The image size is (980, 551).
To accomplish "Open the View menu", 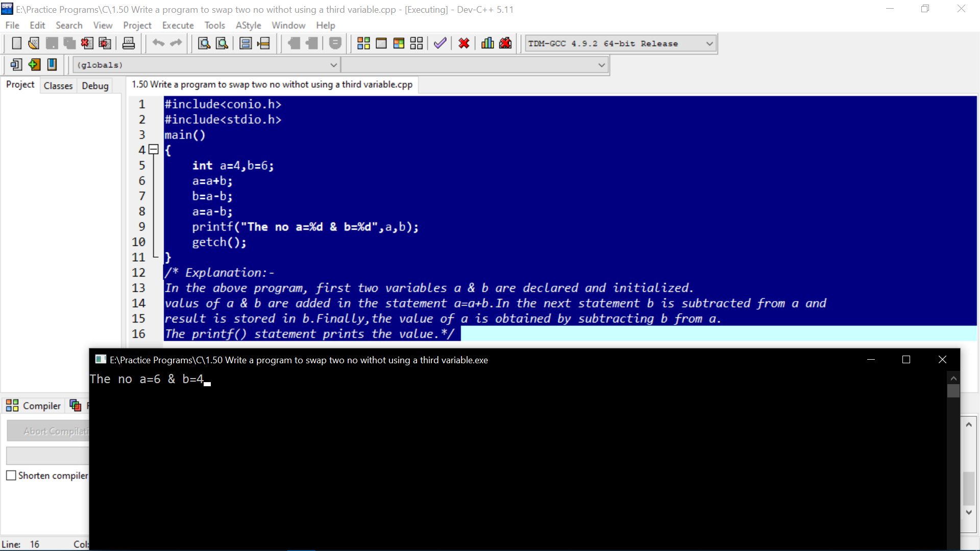I will pyautogui.click(x=103, y=25).
